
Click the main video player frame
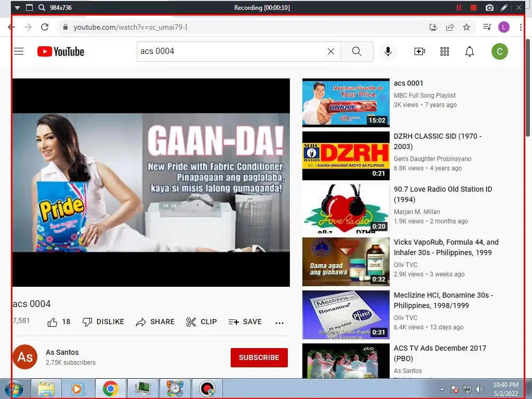(151, 182)
